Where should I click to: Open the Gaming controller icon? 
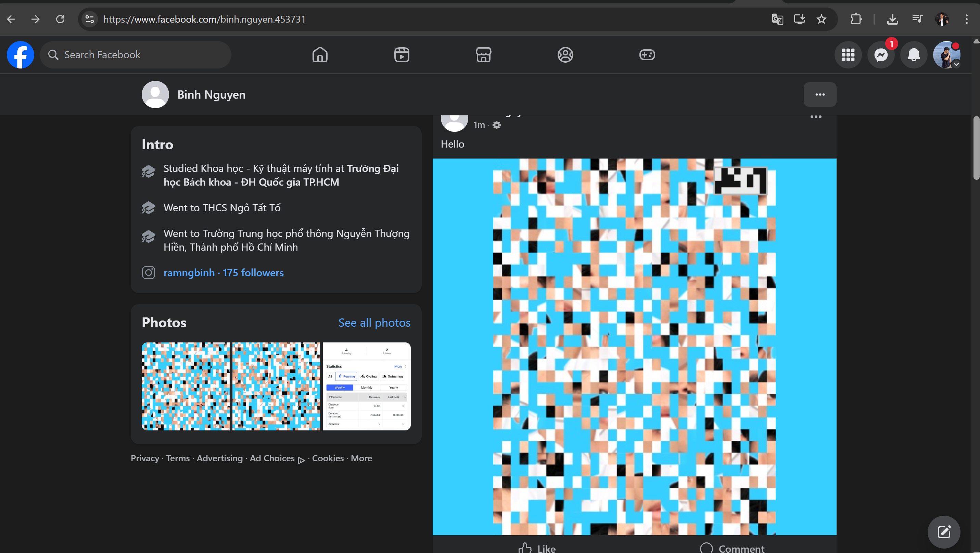[x=647, y=55]
